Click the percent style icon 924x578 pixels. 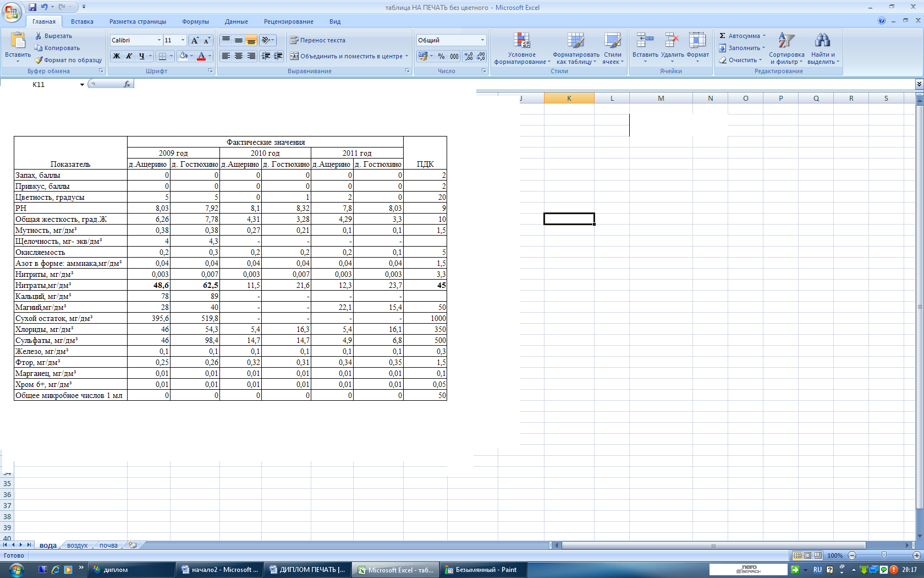pos(441,56)
